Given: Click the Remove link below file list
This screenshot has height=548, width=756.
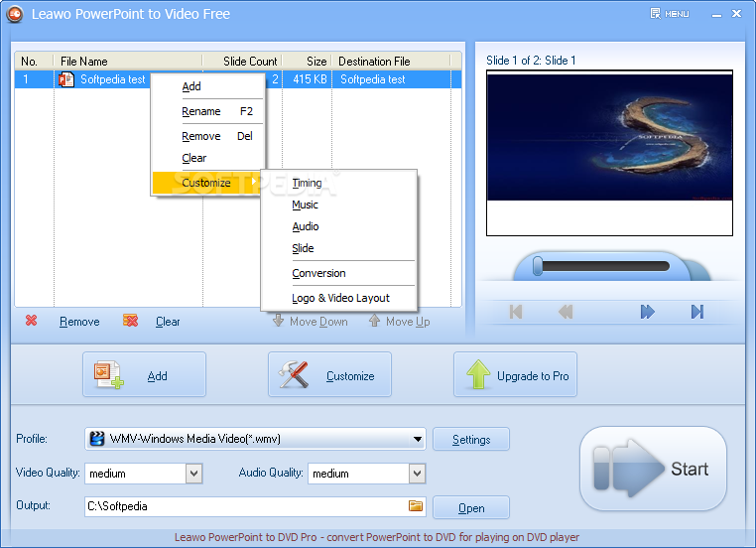Looking at the screenshot, I should (x=79, y=322).
